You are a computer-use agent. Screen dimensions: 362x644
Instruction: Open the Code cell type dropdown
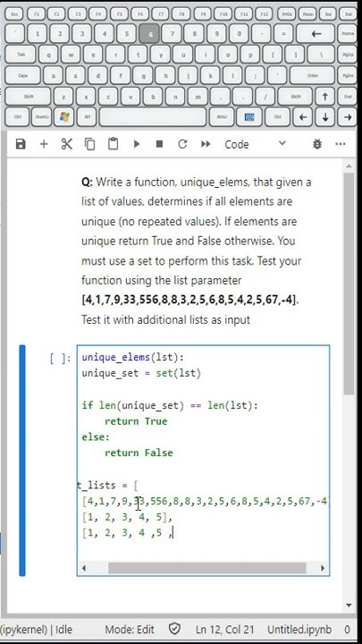pyautogui.click(x=255, y=144)
